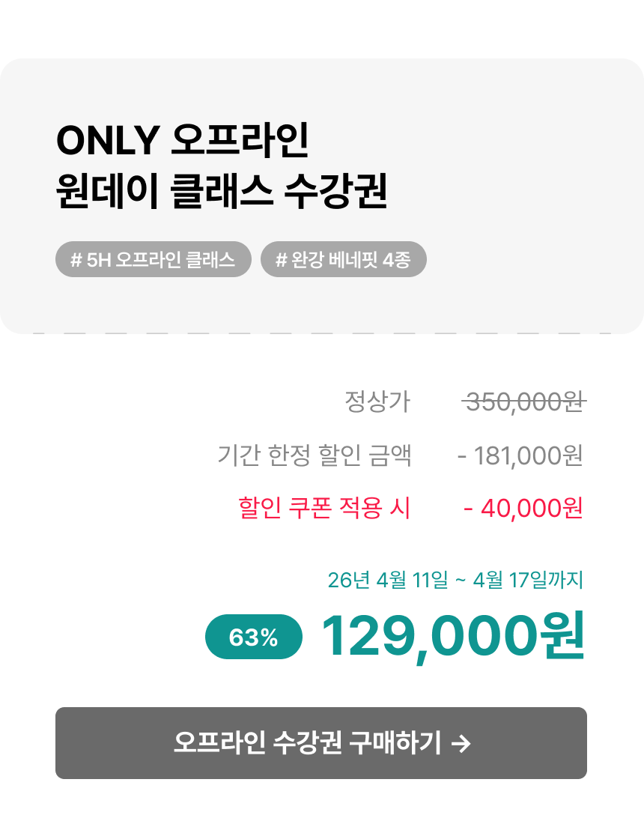Click the 오프라인 수강권 구매하기 button
Screen dimensions: 644x833
[x=321, y=743]
